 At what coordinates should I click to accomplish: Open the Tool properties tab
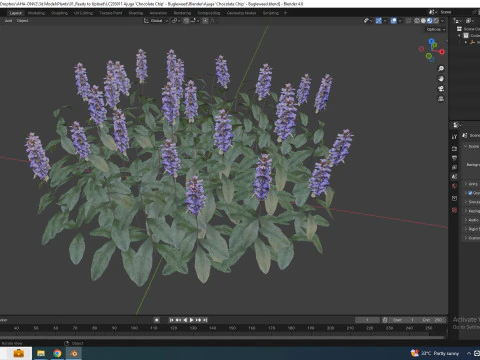pyautogui.click(x=454, y=137)
